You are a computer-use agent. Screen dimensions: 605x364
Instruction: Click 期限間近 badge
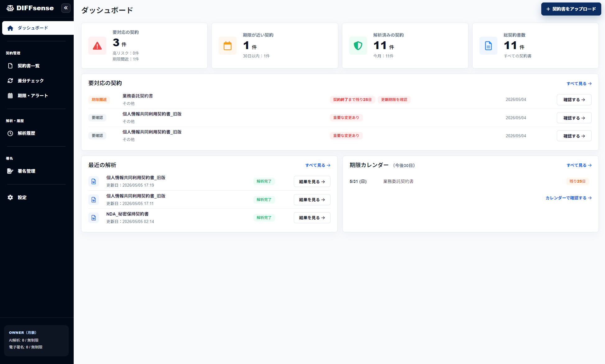click(99, 100)
